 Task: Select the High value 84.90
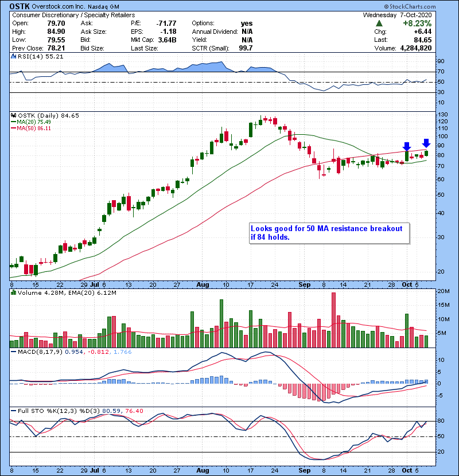(x=56, y=32)
